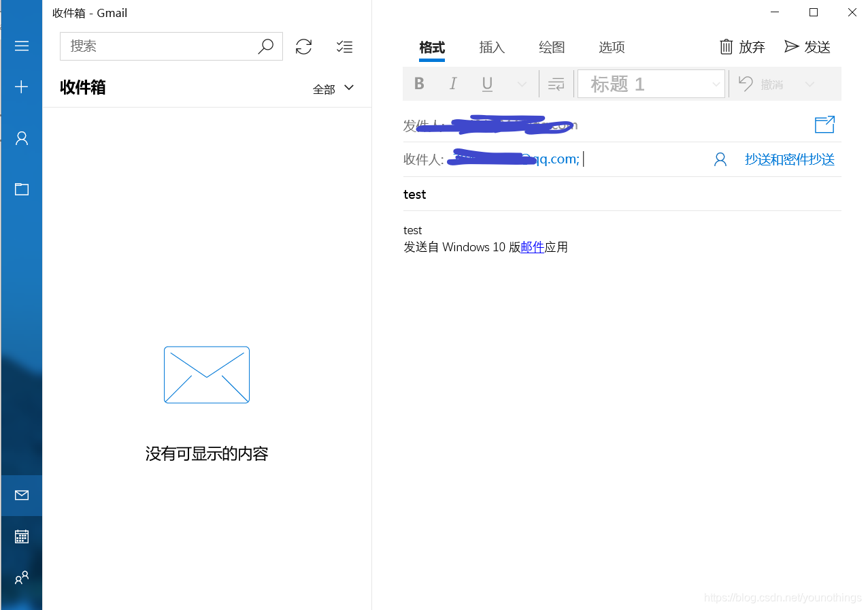The image size is (868, 610).
Task: Open 抄送和密件抄送 to add CC recipients
Action: pos(790,159)
